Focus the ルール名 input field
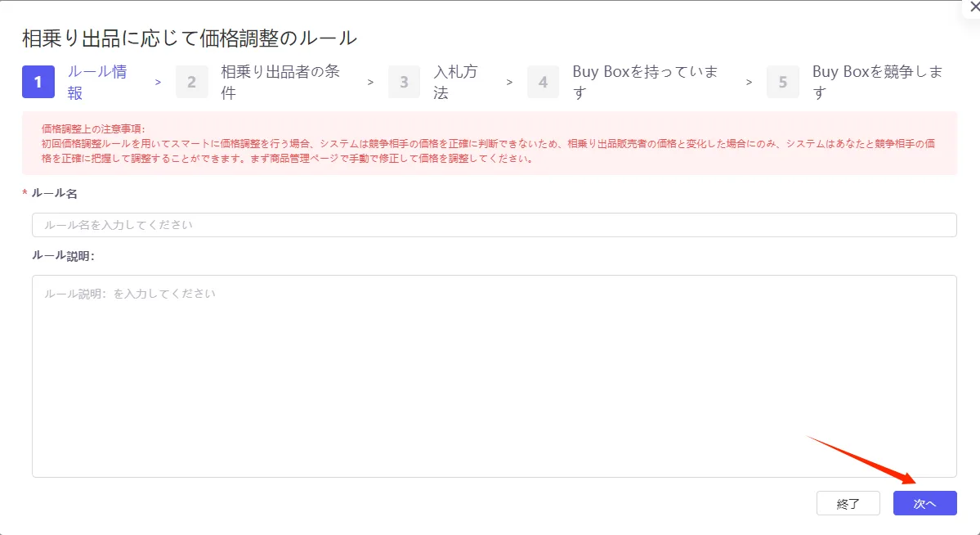 [x=494, y=225]
